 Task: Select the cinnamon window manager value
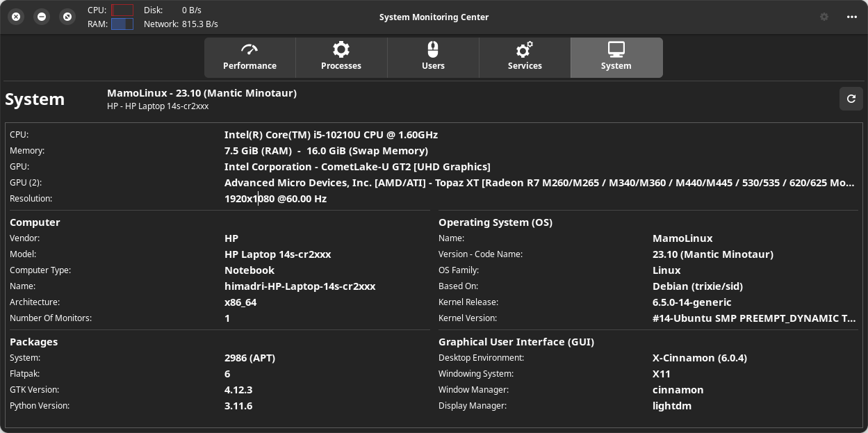tap(678, 390)
